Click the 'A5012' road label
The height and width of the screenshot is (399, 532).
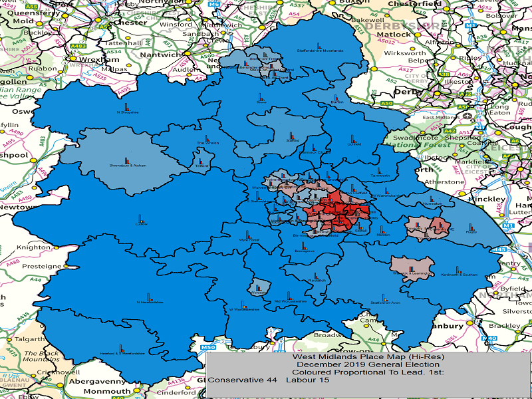388,41
